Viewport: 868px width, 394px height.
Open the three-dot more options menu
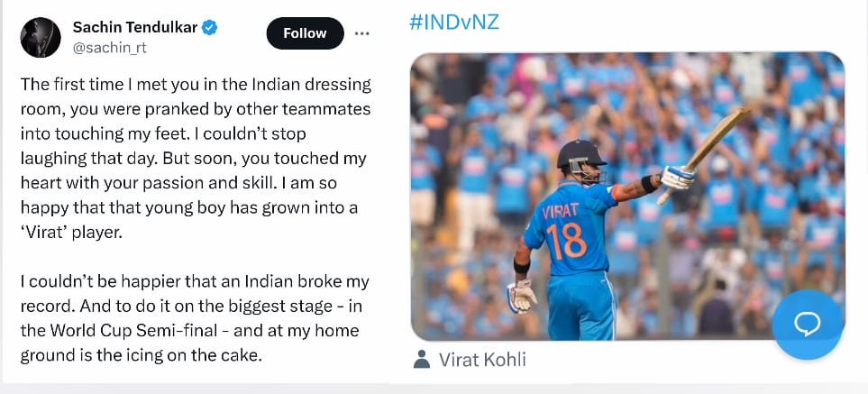point(362,33)
